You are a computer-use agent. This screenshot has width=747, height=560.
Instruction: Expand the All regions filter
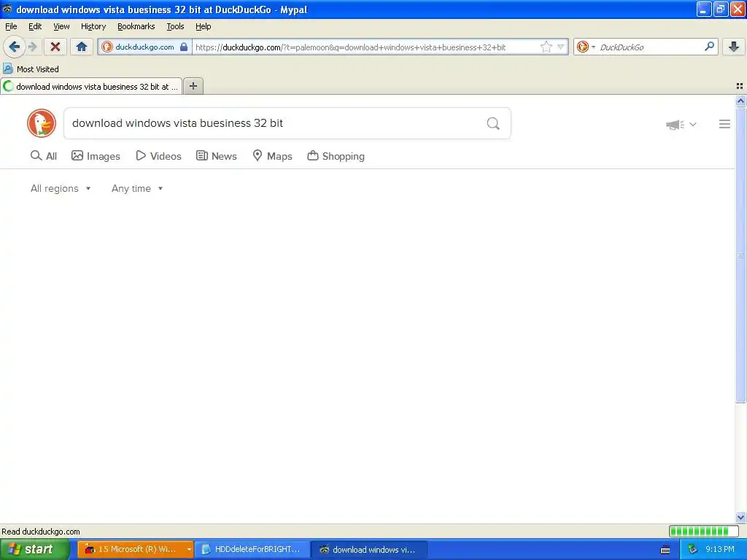tap(61, 189)
